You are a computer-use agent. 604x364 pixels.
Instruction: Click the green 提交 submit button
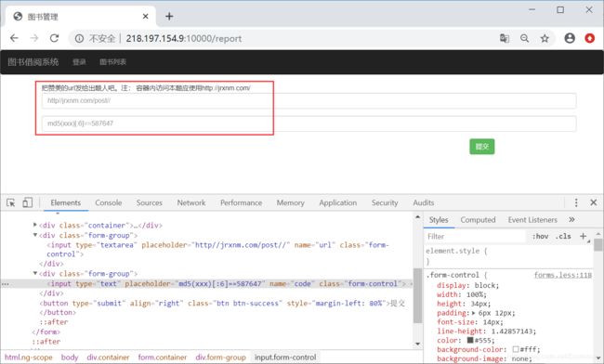pos(482,147)
